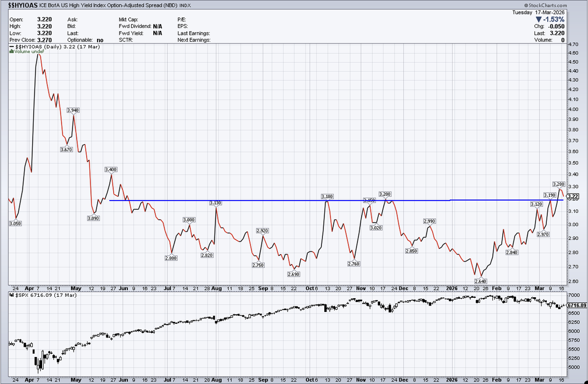The width and height of the screenshot is (588, 384).
Task: Click the 3.050 trough label
Action: point(16,223)
